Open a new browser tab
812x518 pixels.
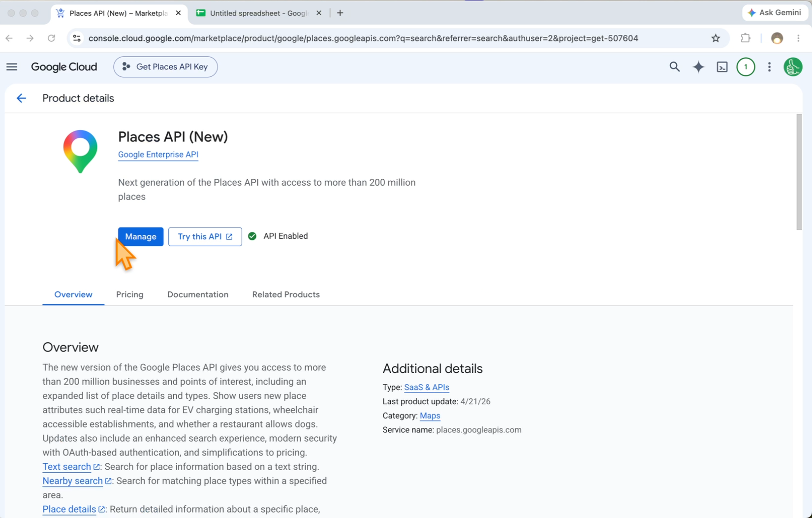point(340,13)
